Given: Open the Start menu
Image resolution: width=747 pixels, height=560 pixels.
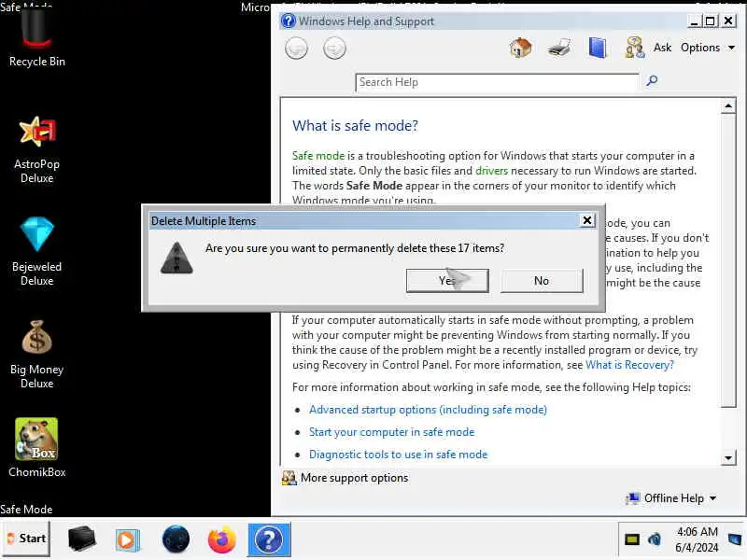Looking at the screenshot, I should (26, 539).
